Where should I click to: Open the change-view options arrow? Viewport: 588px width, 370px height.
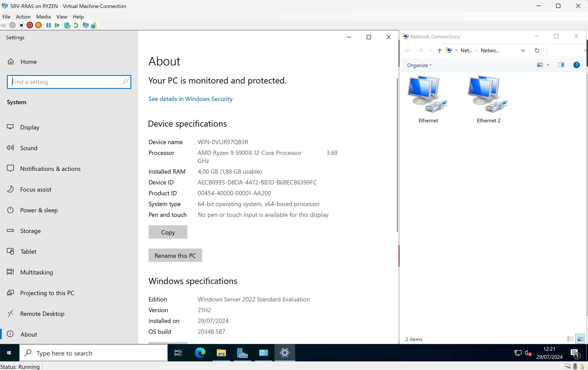click(548, 65)
